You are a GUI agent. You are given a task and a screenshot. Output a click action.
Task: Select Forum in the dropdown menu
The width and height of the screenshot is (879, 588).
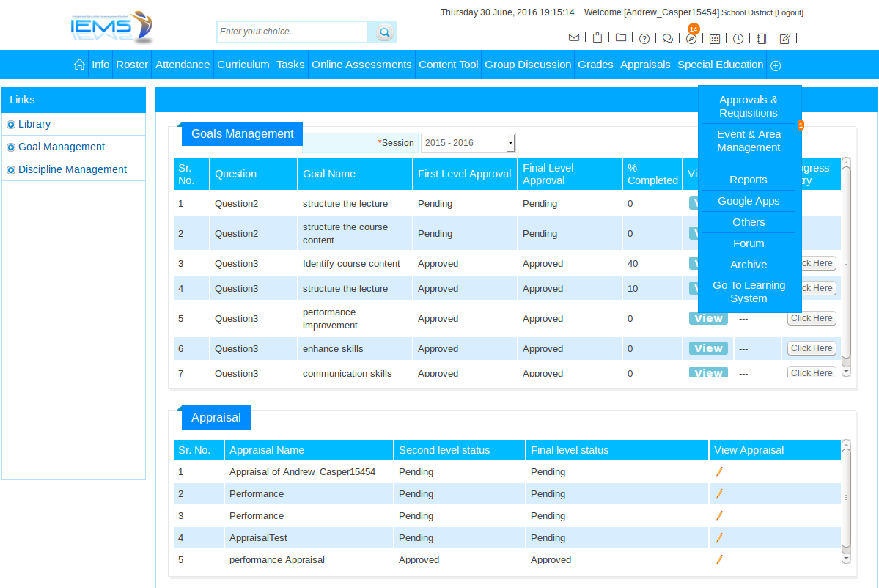pyautogui.click(x=749, y=244)
